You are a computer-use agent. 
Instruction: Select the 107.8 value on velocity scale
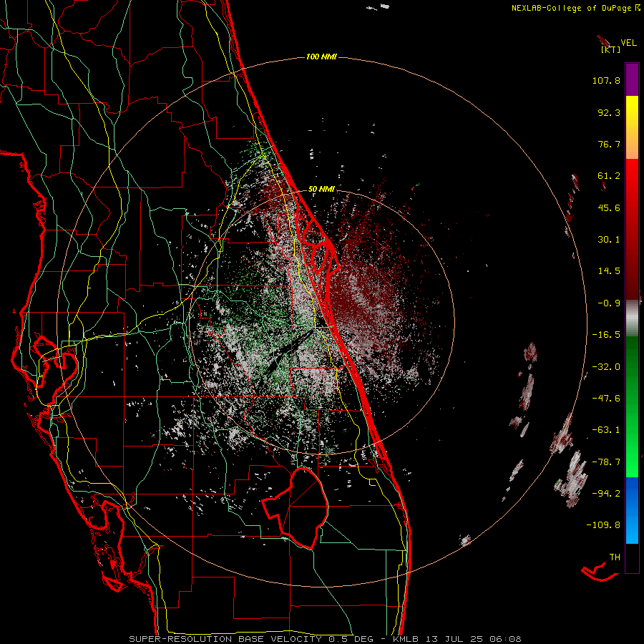[x=606, y=80]
